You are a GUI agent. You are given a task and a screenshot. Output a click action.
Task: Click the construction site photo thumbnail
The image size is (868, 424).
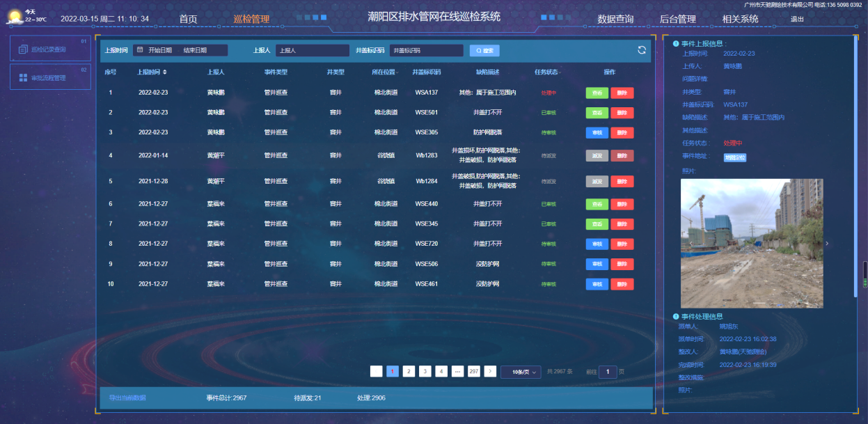click(751, 244)
